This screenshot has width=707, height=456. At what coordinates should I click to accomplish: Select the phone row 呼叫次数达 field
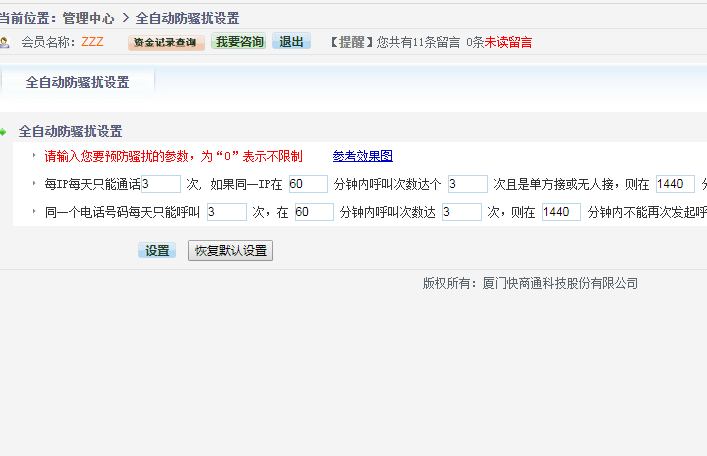(x=461, y=212)
